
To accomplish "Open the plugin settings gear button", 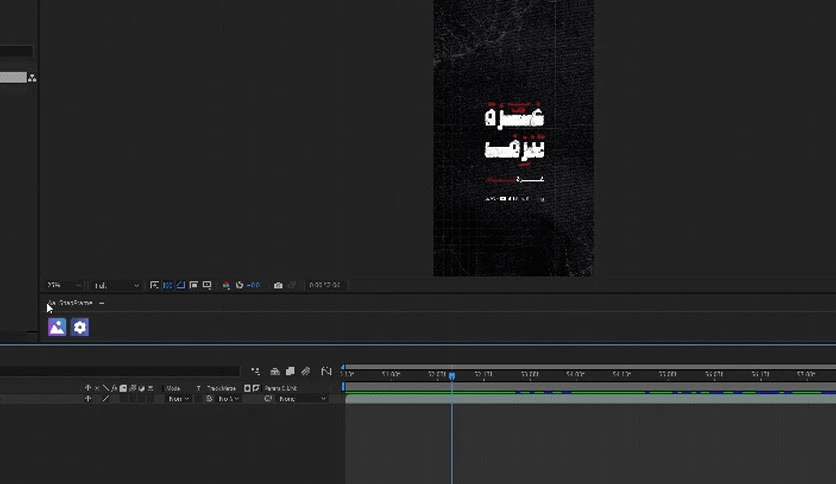I will pos(80,327).
